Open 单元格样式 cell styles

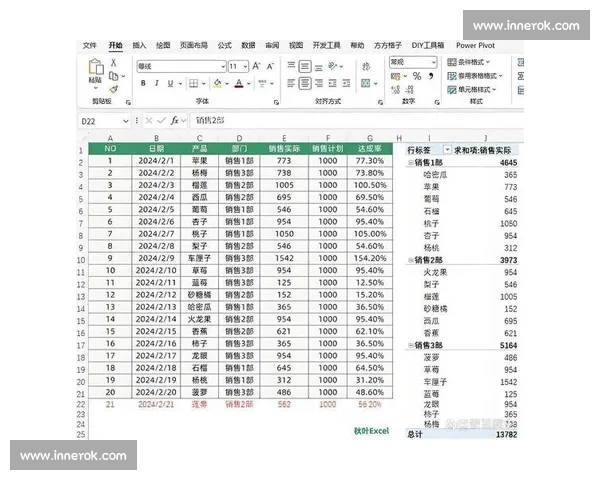click(x=472, y=90)
